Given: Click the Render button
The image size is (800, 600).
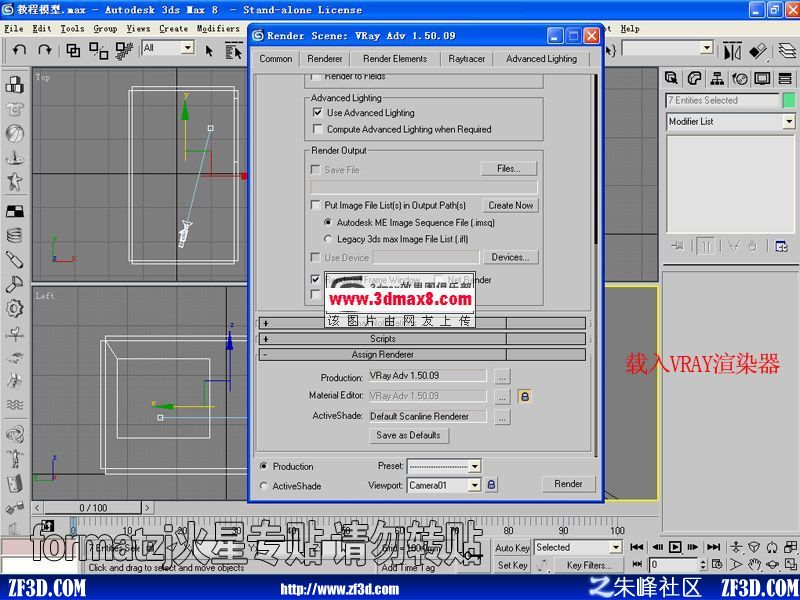Looking at the screenshot, I should click(x=568, y=484).
